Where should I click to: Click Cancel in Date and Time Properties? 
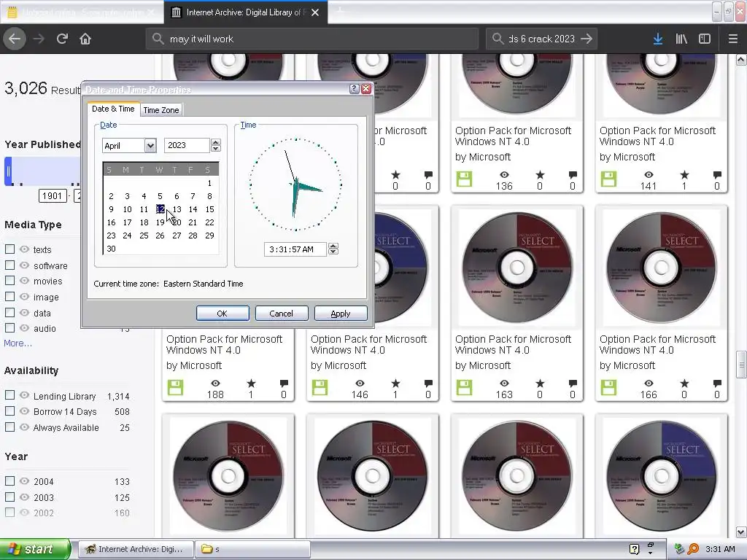[281, 314]
